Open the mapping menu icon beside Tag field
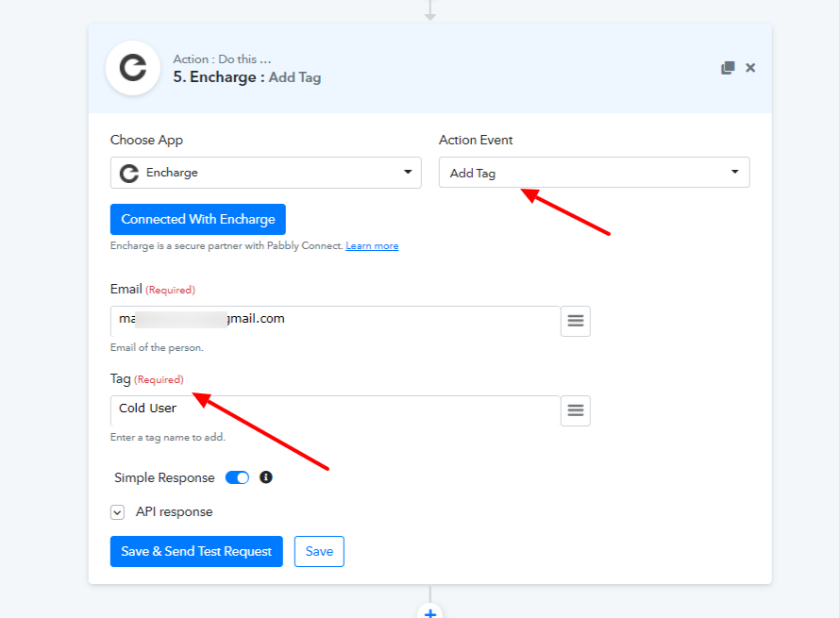 (576, 410)
